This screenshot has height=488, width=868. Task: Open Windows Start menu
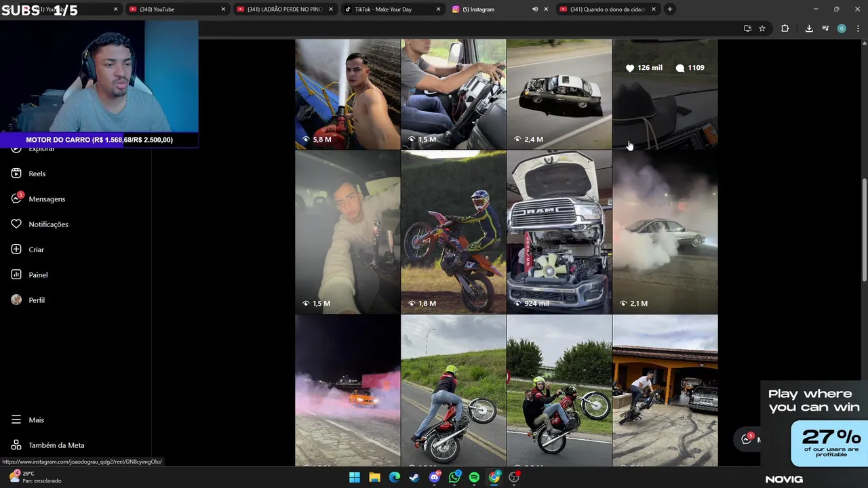tap(355, 477)
